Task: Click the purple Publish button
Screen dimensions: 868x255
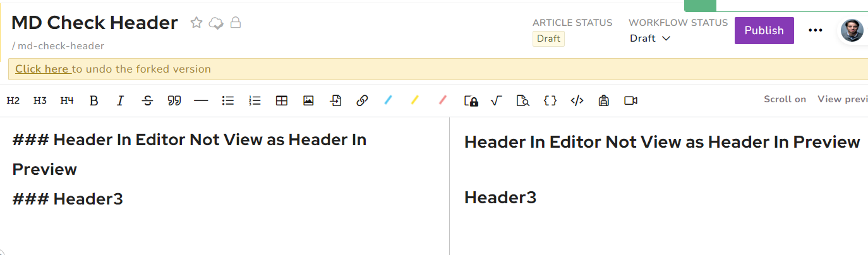Action: 764,30
